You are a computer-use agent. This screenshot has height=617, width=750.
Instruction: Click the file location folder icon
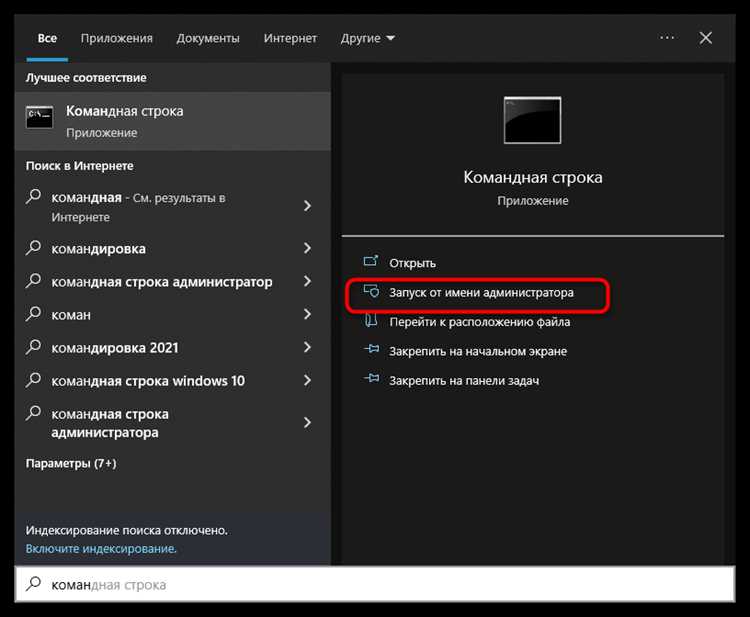371,320
